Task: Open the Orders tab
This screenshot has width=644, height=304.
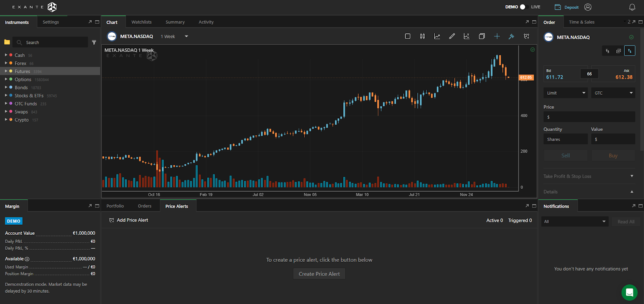Action: 144,206
